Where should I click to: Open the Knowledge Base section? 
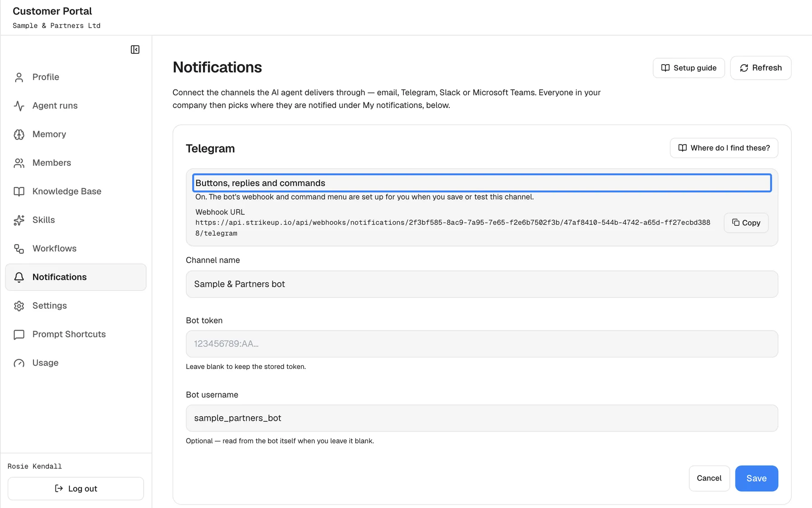click(x=76, y=191)
